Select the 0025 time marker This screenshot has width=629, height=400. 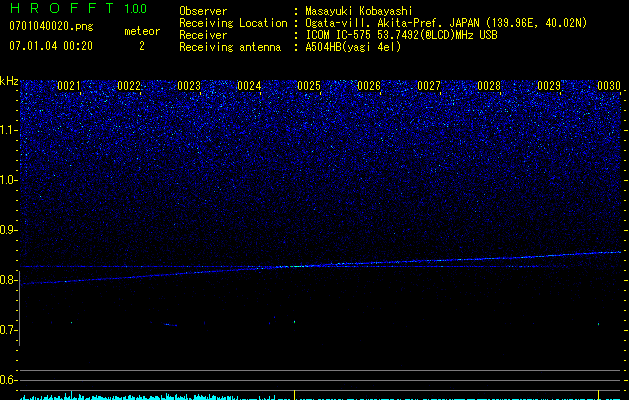pyautogui.click(x=309, y=86)
